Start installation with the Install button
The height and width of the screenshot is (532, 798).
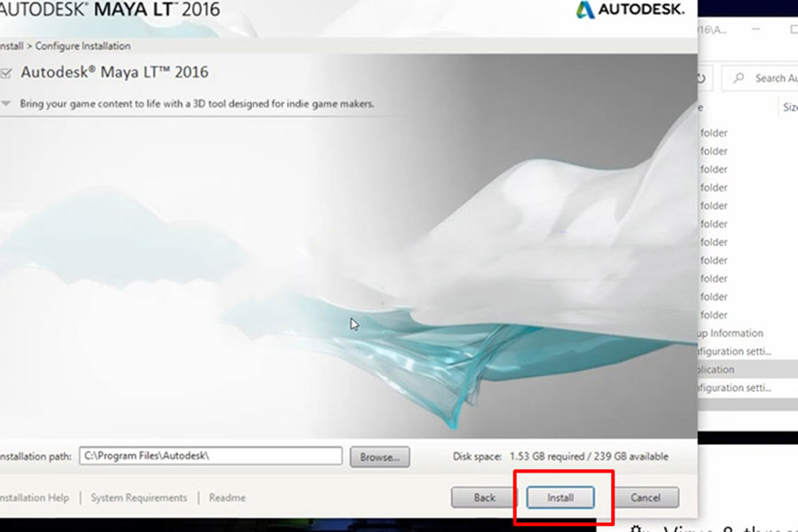[560, 497]
